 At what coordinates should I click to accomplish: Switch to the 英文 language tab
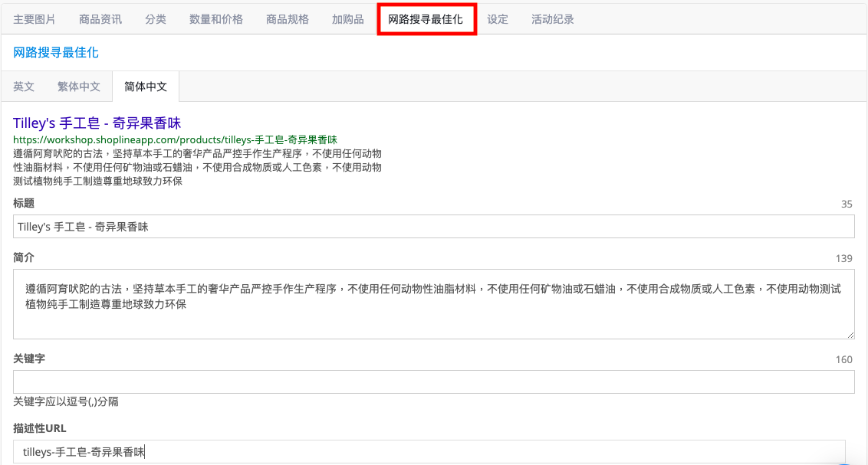pyautogui.click(x=23, y=87)
